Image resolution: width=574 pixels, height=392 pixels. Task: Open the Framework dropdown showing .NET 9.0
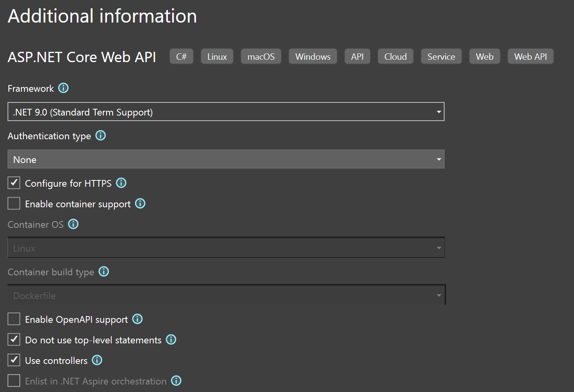tap(226, 112)
